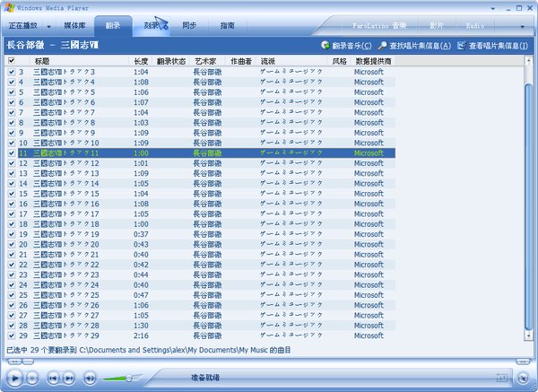
Task: Open the dropdown arrow after Radio tab
Action: (522, 26)
